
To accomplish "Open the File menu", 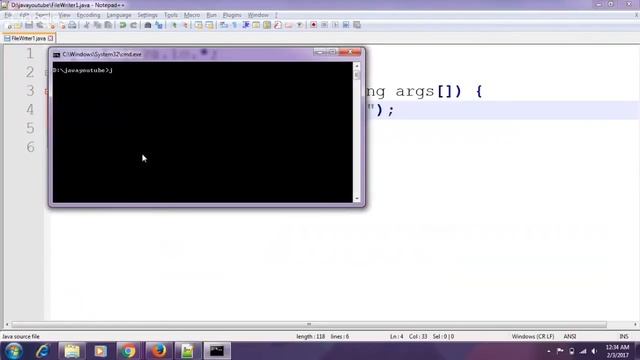I will click(x=8, y=15).
